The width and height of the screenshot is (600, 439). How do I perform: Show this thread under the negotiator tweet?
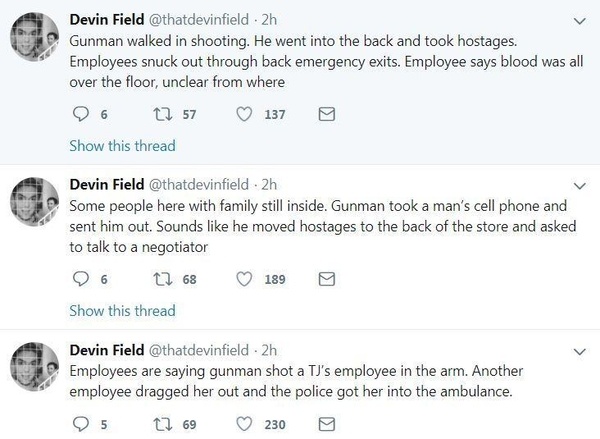(x=122, y=310)
